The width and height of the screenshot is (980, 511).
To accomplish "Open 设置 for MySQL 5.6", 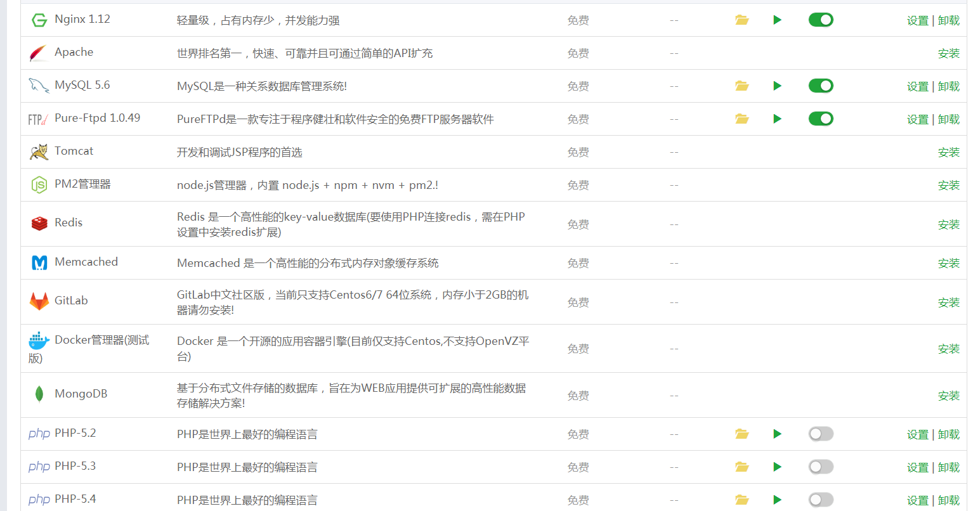I will 918,87.
